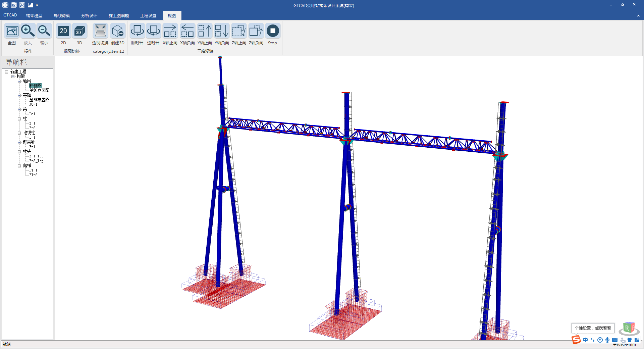Click the 创建3D icon

point(117,31)
